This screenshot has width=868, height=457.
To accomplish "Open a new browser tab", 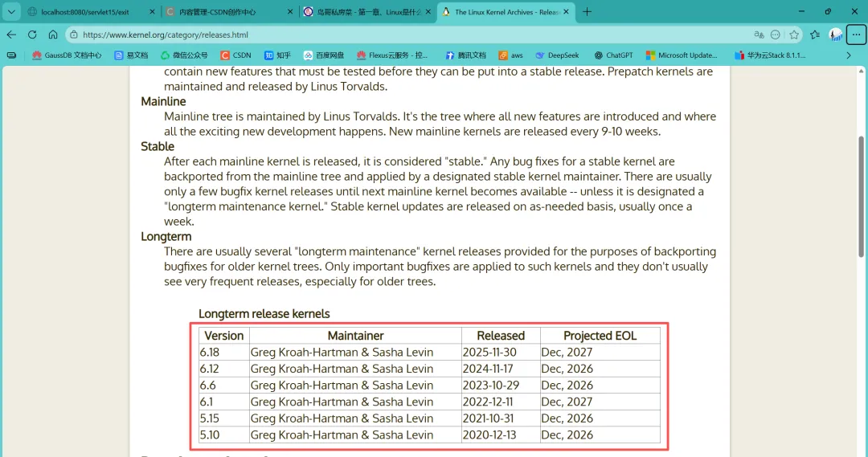I will coord(587,11).
